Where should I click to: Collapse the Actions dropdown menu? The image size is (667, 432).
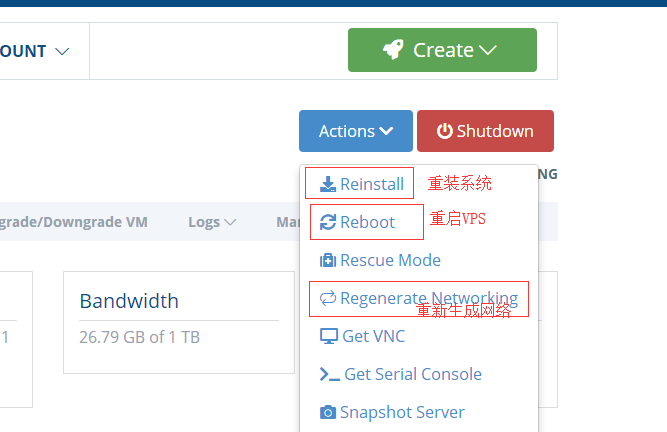coord(355,131)
